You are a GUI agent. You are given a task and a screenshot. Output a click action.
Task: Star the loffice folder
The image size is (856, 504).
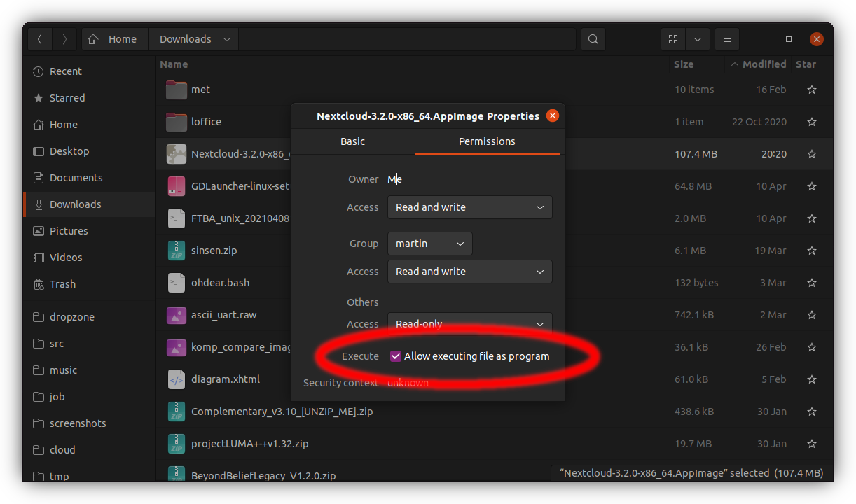812,122
